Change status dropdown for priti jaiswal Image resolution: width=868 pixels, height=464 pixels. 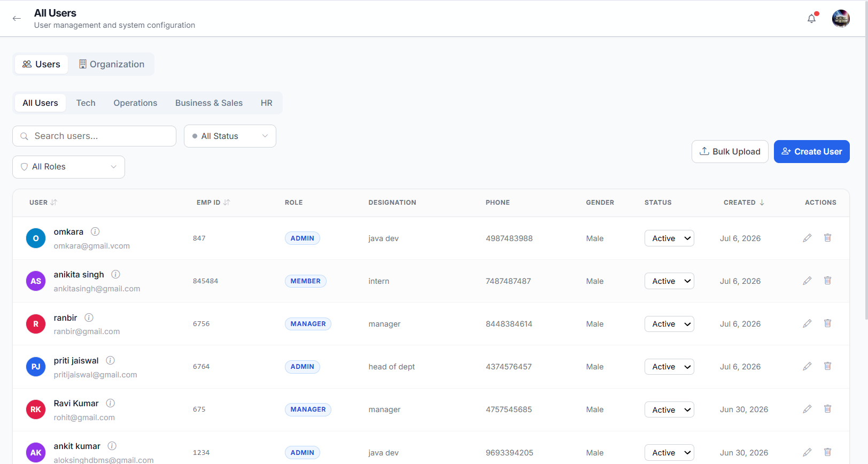(669, 367)
